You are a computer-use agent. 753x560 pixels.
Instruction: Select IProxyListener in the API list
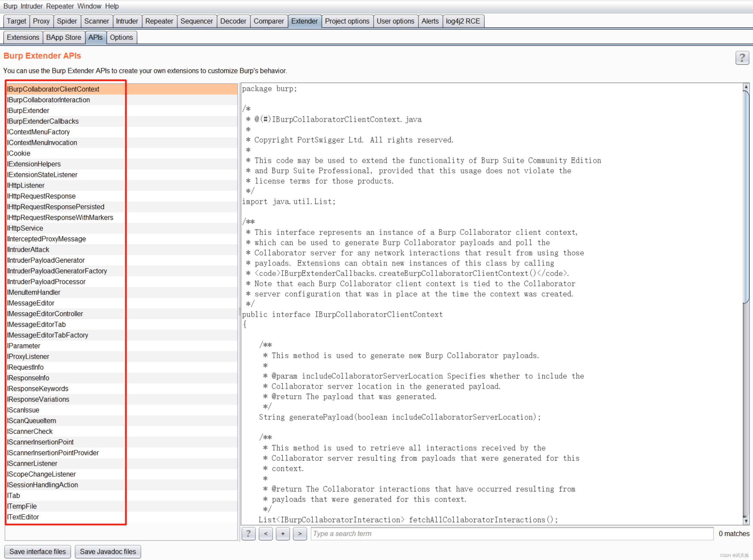(122, 357)
